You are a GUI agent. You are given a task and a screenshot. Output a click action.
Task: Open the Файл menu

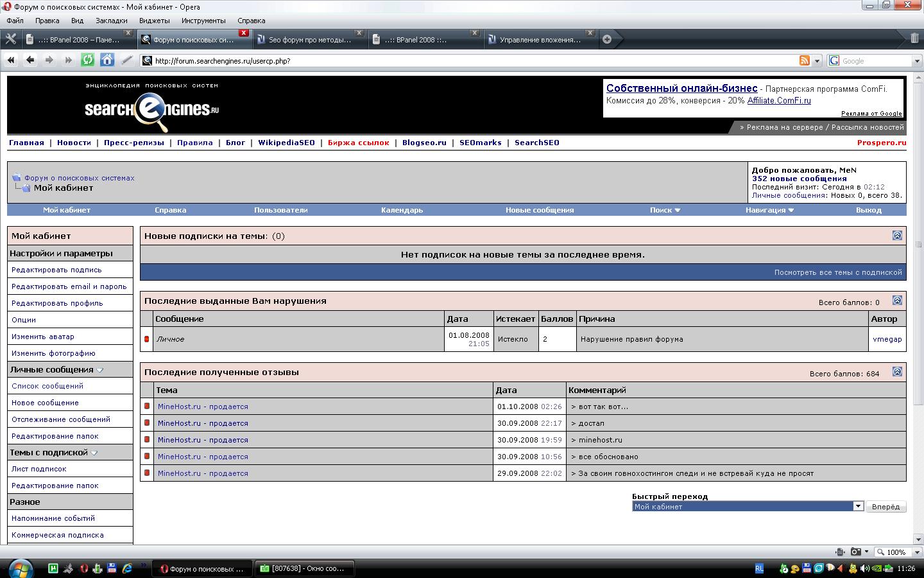[x=15, y=21]
